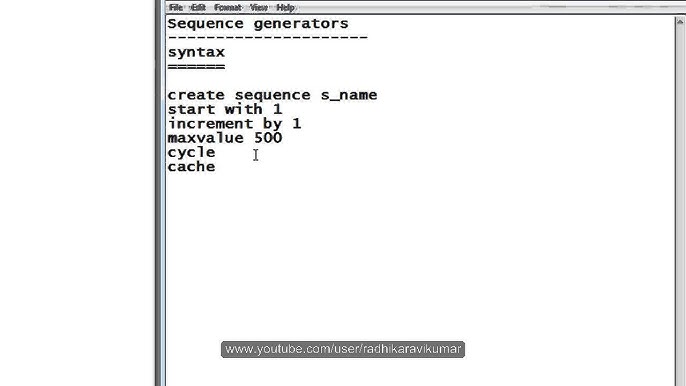Click the word 'maxvalue'
Viewport: 686px width, 386px height.
point(206,138)
